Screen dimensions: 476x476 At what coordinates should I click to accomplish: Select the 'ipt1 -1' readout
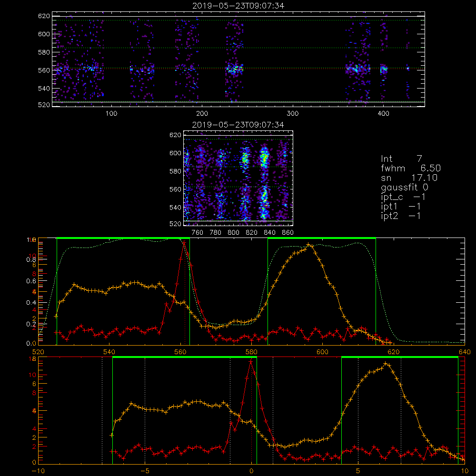(x=401, y=207)
